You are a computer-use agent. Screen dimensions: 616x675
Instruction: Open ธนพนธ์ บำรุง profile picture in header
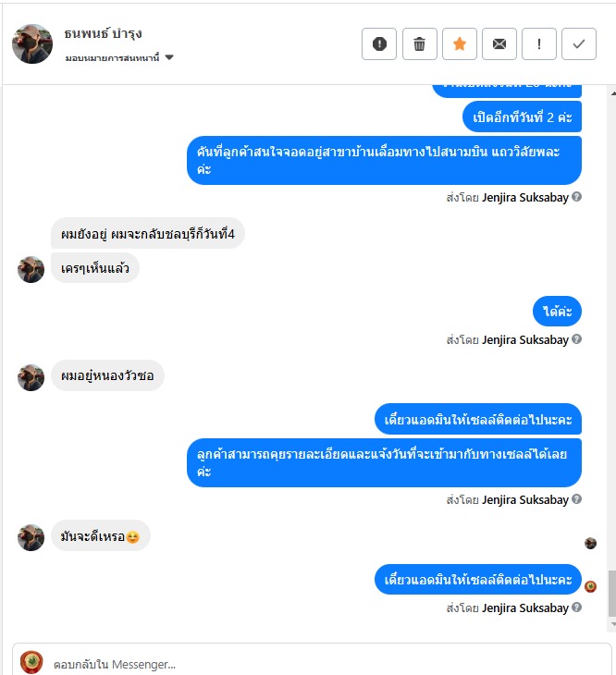click(x=32, y=43)
